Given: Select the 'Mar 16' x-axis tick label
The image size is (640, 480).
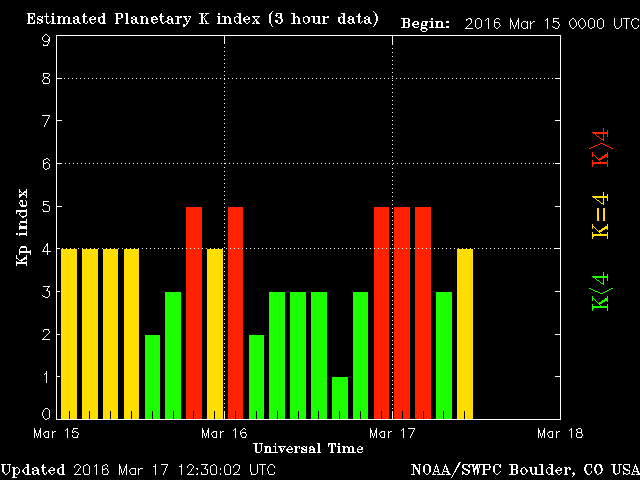Looking at the screenshot, I should click(x=224, y=433).
